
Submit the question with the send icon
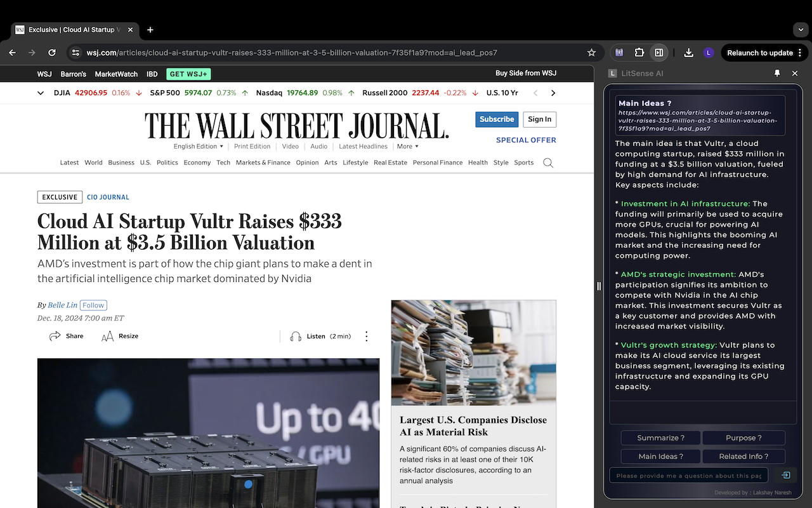(786, 475)
